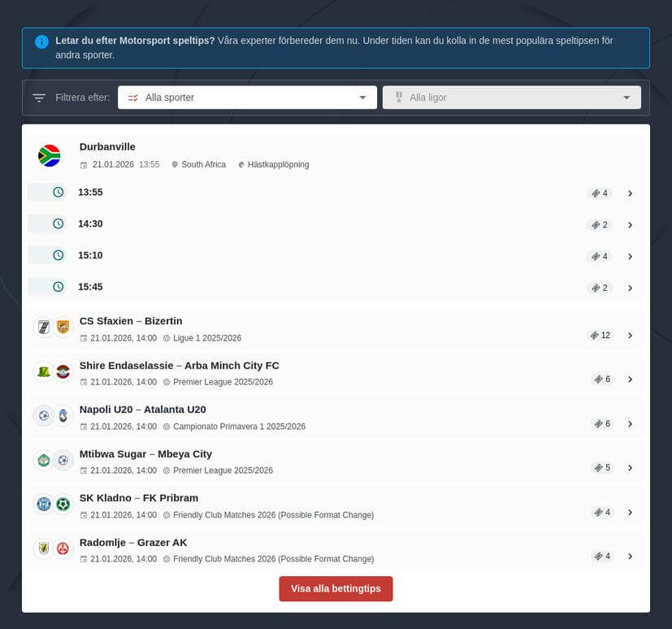Click the Atalanta U20 team logo
The height and width of the screenshot is (629, 672).
(63, 416)
